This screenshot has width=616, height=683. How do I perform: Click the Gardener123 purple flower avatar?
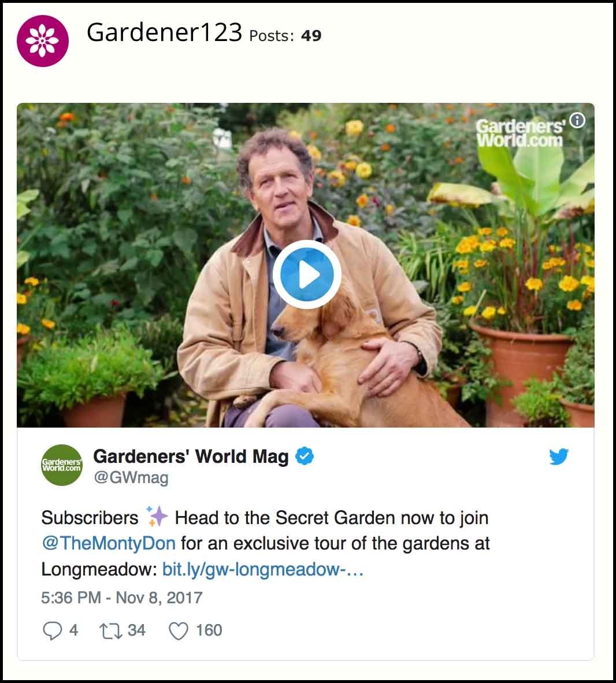coord(43,40)
